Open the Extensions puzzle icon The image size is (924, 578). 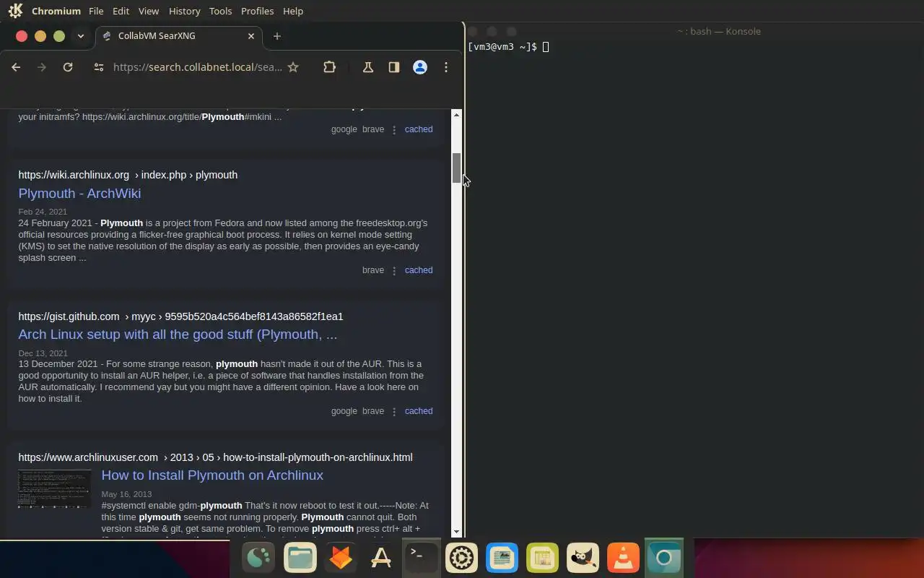(x=329, y=67)
